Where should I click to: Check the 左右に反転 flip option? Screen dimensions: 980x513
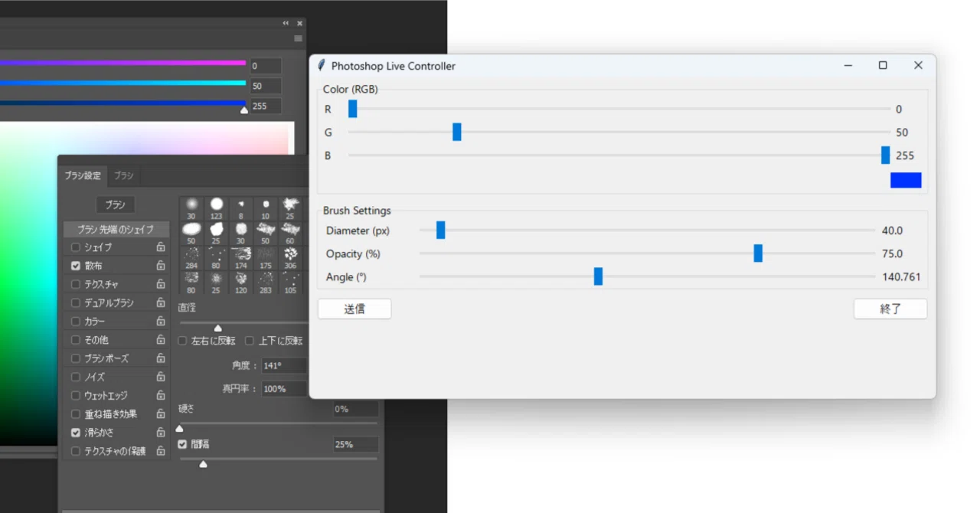pyautogui.click(x=183, y=341)
